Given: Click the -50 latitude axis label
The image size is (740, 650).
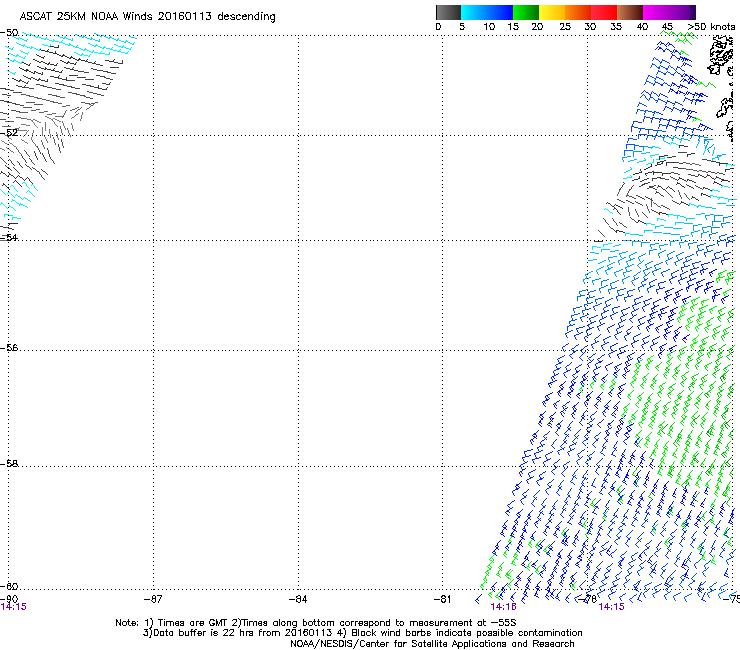Looking at the screenshot, I should click(9, 33).
